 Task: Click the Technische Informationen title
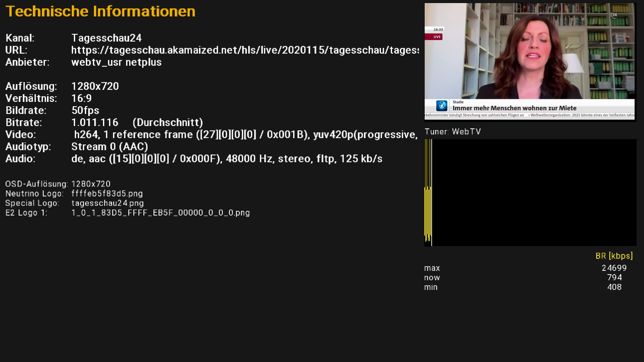(x=100, y=11)
